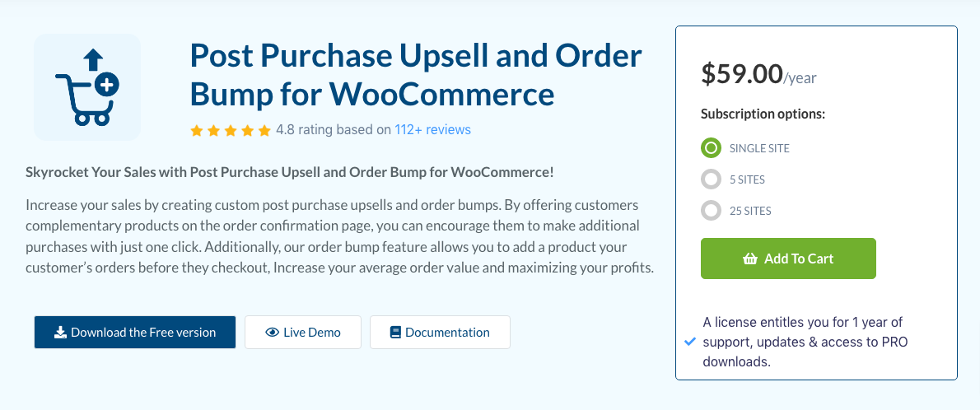Click the $59.00 per year price
This screenshot has height=410, width=980.
(758, 74)
